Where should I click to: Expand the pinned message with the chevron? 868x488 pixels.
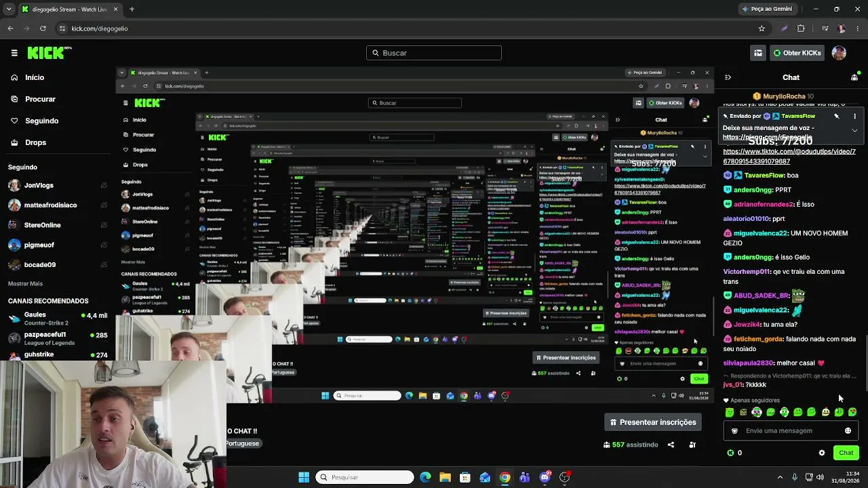click(x=854, y=130)
